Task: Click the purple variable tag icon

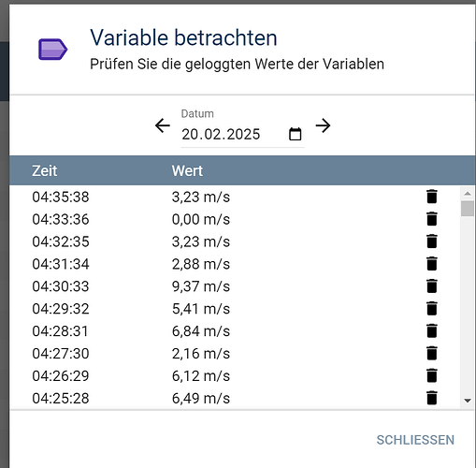Action: pyautogui.click(x=52, y=50)
